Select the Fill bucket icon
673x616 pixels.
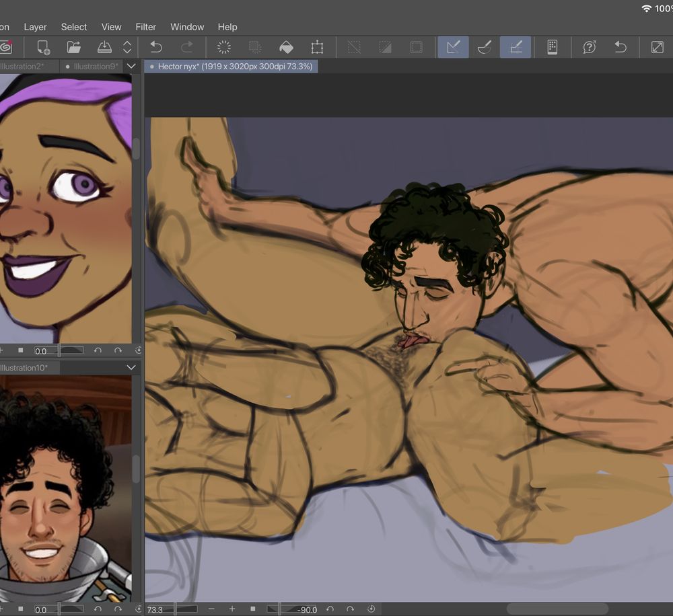[286, 47]
